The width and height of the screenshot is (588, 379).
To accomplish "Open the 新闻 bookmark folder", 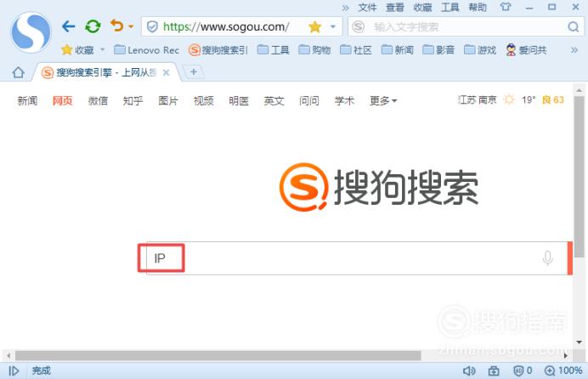I will 398,50.
